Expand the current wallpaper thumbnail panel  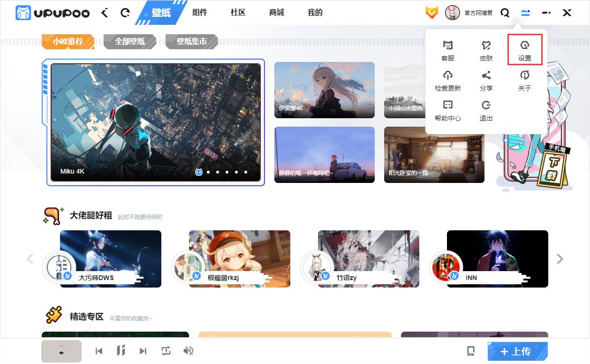61,351
